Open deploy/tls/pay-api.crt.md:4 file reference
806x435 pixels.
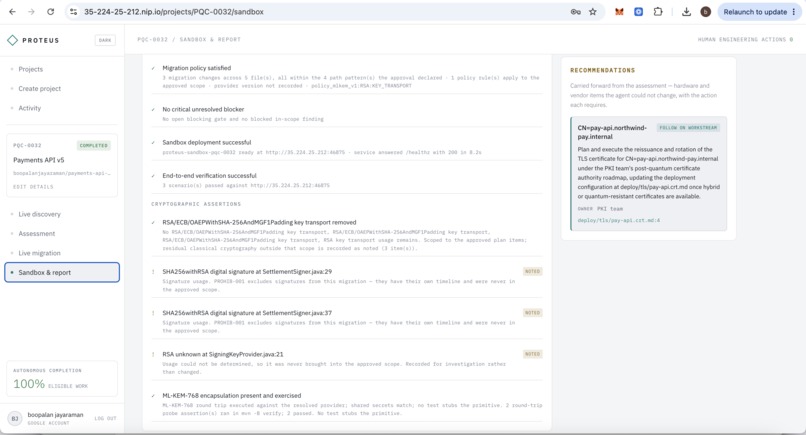click(x=619, y=220)
